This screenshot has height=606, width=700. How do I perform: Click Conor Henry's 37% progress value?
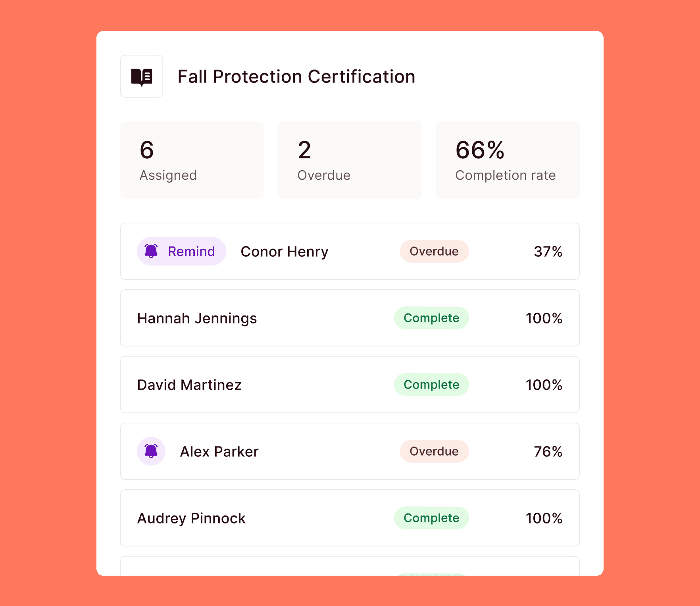point(548,252)
